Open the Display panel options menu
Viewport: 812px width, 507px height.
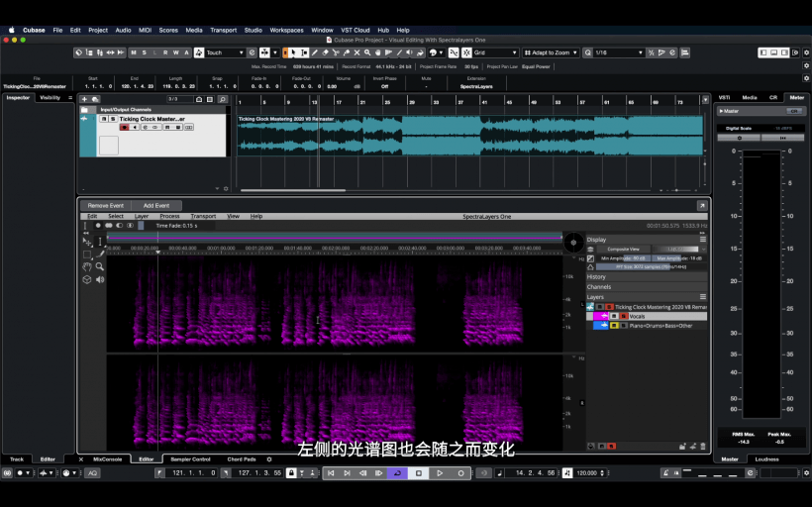tap(703, 240)
